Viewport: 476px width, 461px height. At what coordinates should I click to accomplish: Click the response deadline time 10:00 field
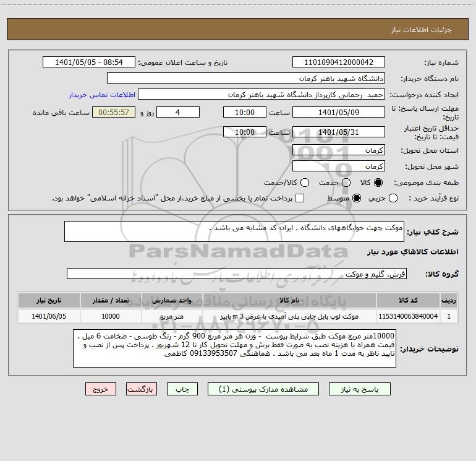click(x=245, y=112)
